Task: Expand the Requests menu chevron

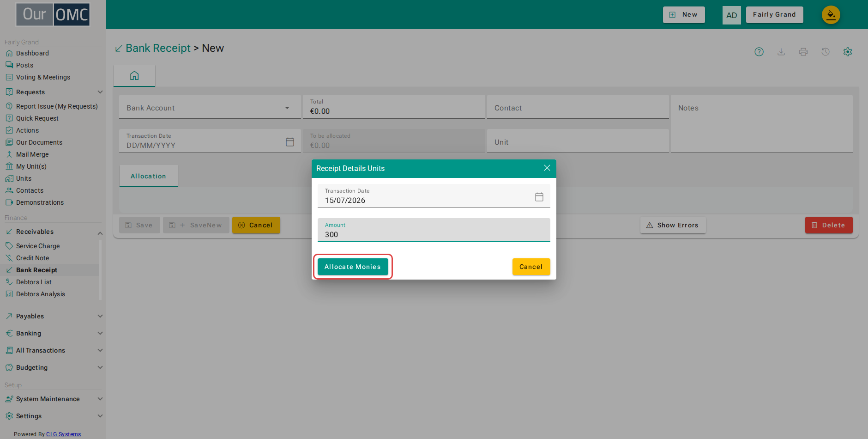Action: pyautogui.click(x=100, y=92)
